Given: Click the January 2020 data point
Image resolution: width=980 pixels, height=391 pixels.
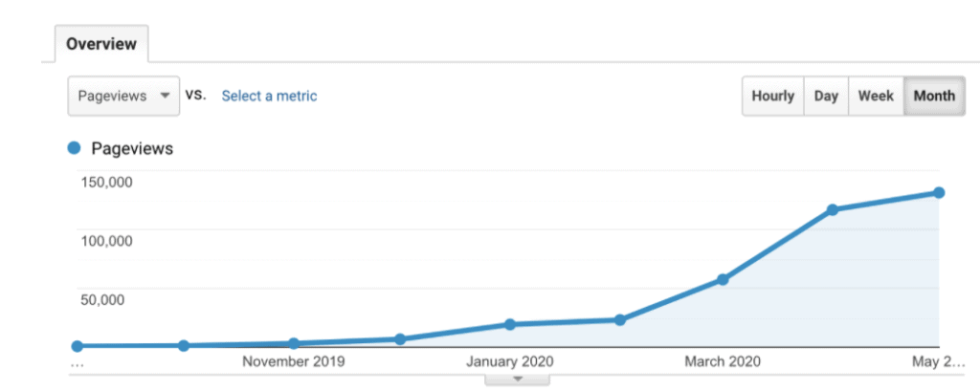Looking at the screenshot, I should click(x=510, y=325).
